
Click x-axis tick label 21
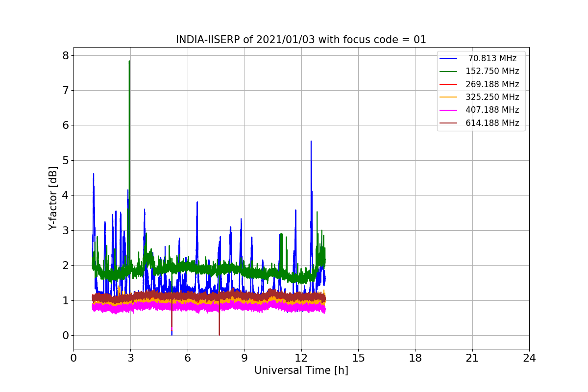click(472, 358)
